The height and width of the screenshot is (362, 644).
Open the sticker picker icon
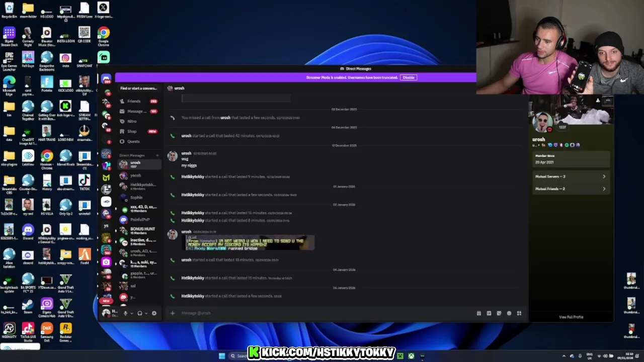coord(499,313)
